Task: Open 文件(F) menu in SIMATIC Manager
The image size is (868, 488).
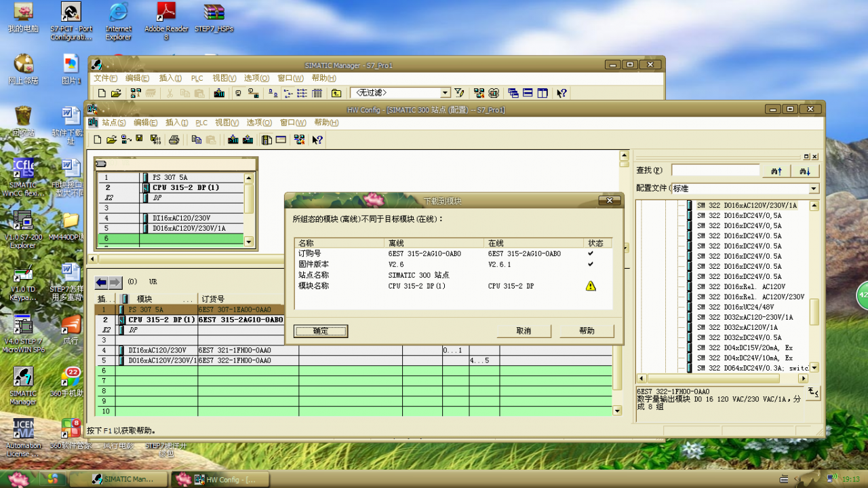Action: click(105, 78)
